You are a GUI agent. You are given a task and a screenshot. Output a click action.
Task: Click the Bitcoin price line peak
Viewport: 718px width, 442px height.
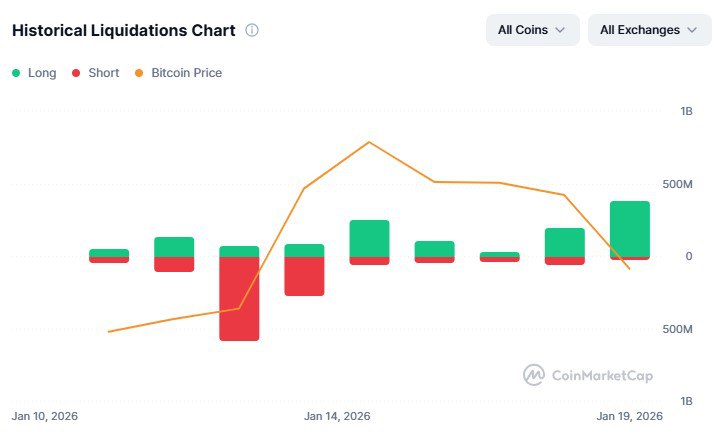pos(369,142)
